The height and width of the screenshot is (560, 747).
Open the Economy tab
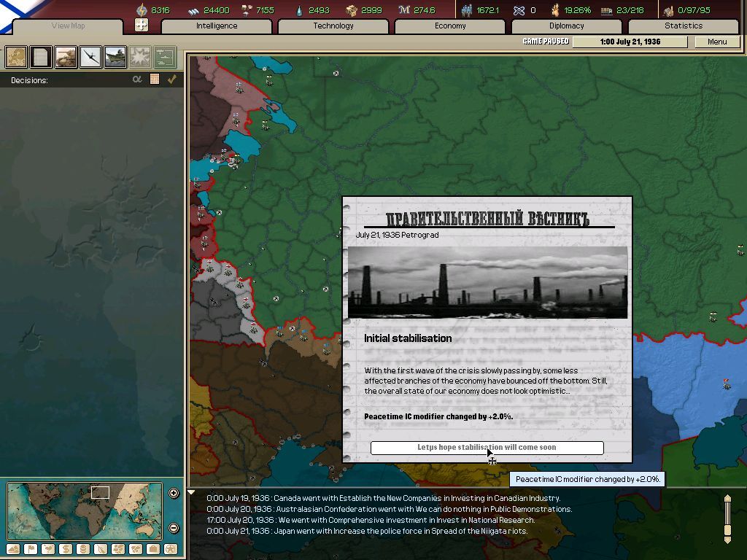coord(450,26)
